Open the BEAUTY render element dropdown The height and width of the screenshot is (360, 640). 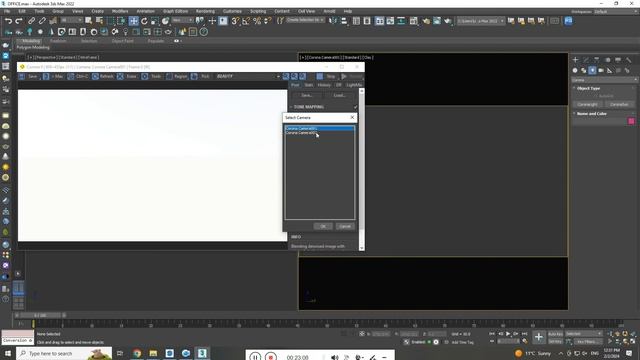(248, 76)
